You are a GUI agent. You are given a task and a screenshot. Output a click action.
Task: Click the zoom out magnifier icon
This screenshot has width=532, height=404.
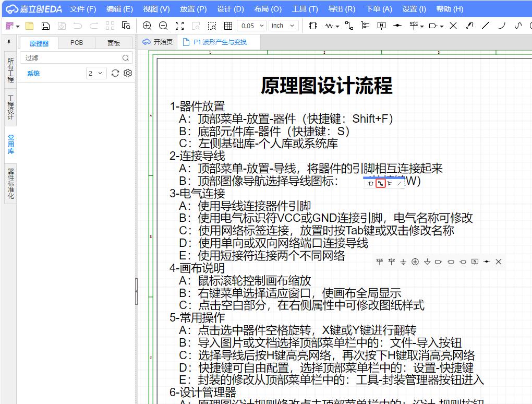163,26
